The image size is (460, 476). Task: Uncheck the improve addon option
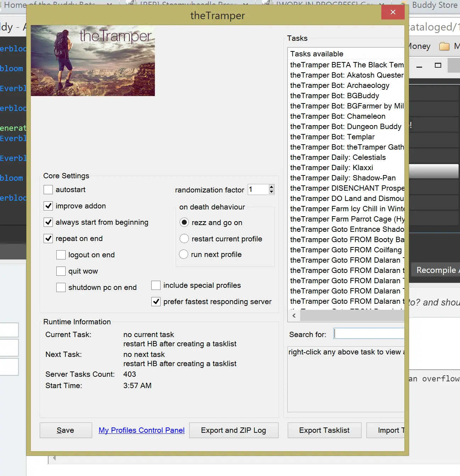[48, 206]
